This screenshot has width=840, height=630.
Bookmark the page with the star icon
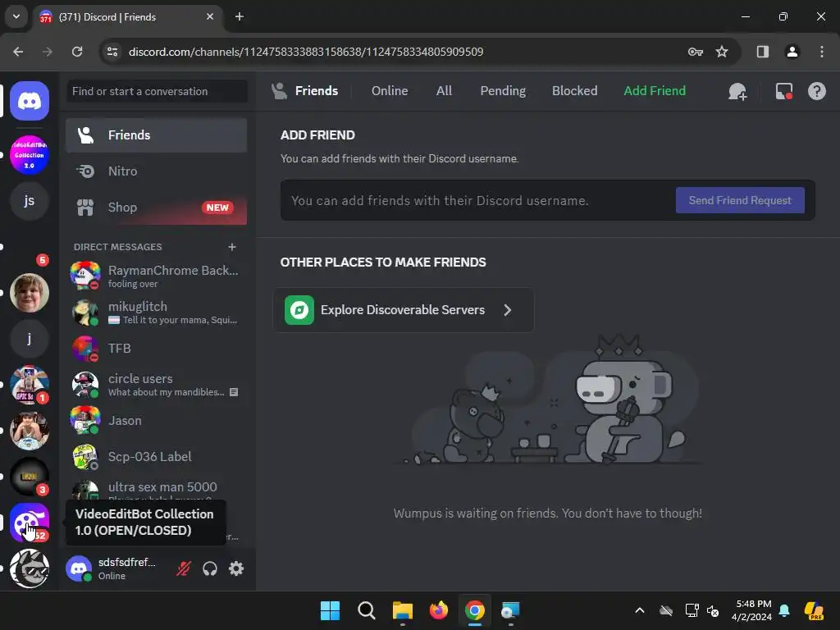tap(722, 52)
